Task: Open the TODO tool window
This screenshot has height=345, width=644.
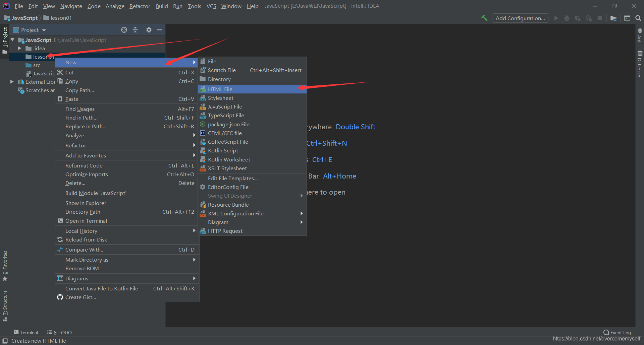Action: point(59,332)
